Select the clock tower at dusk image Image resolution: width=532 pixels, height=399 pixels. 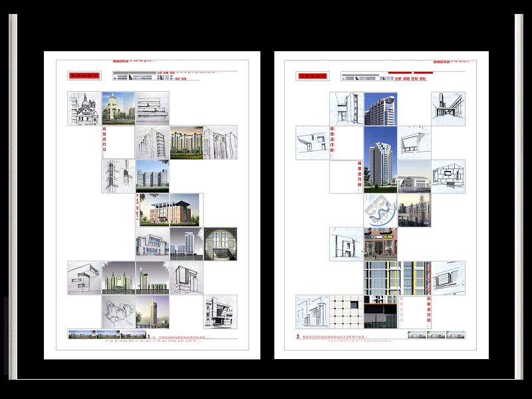click(152, 312)
